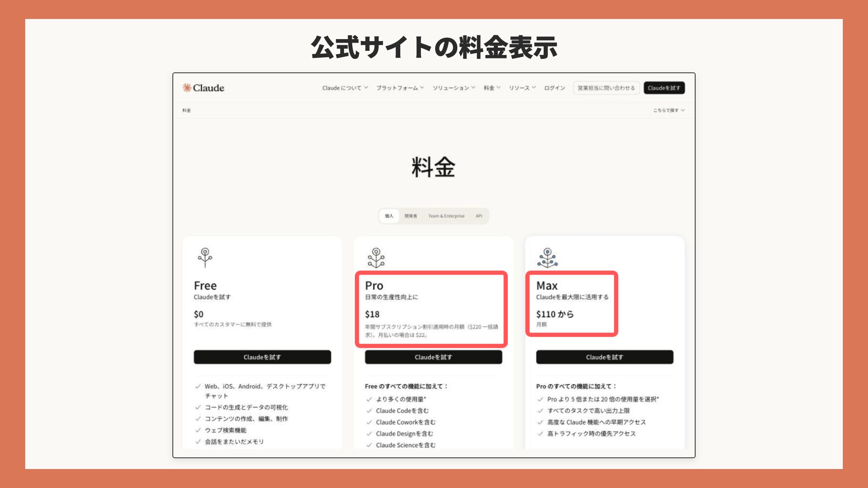
Task: Expand the ソリューション menu
Action: [454, 88]
